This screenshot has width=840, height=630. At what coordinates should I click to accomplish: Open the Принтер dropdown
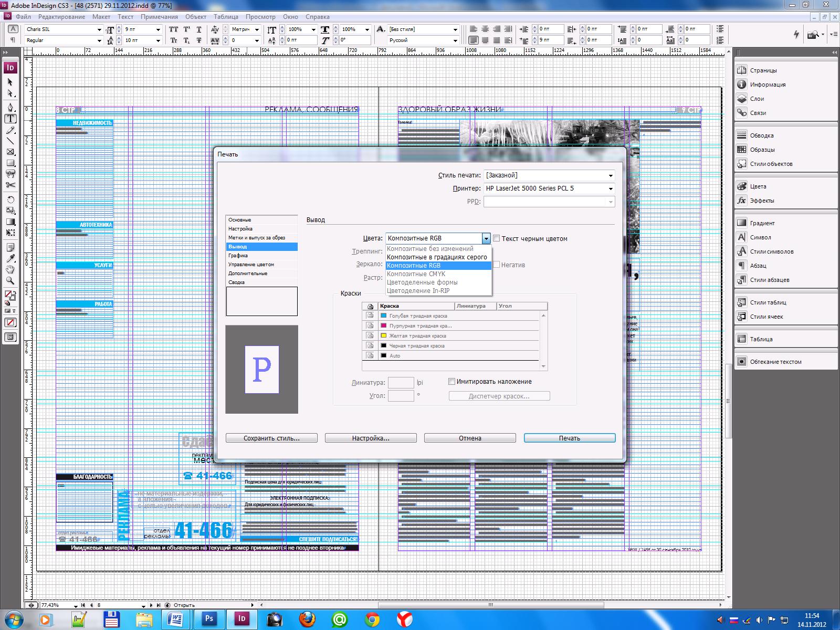click(x=549, y=188)
